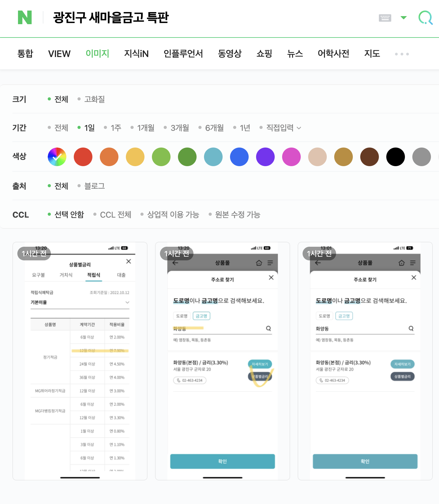Click the green Naver N logo
Viewport: 439px width, 504px height.
click(x=25, y=17)
